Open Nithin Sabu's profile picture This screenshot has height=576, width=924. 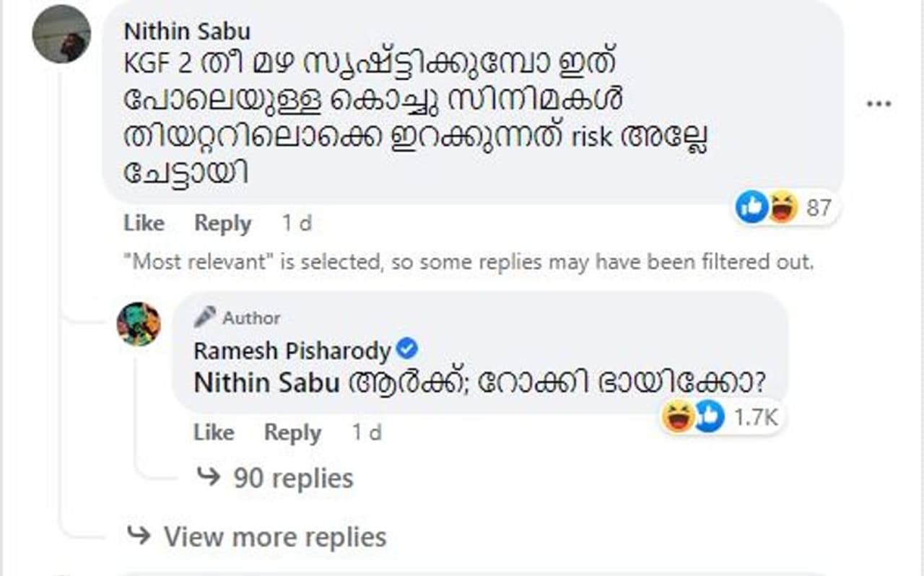coord(62,34)
